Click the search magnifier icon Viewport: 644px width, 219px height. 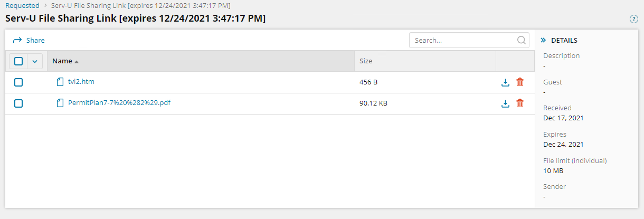[x=521, y=40]
